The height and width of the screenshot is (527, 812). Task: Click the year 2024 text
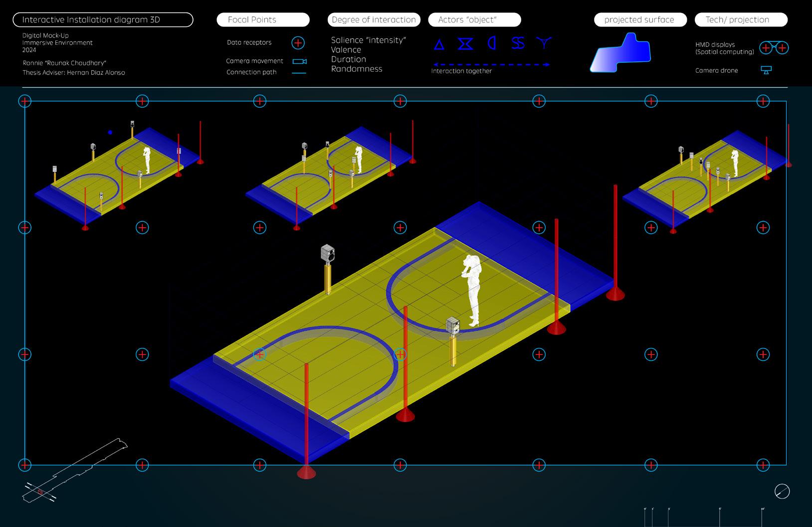[29, 50]
